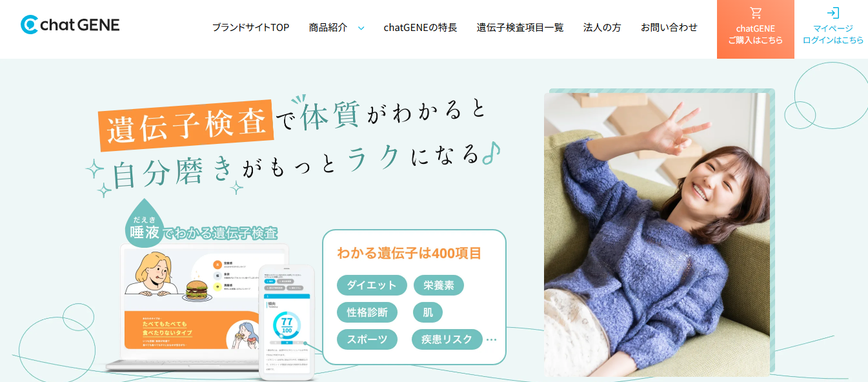The width and height of the screenshot is (868, 382).
Task: Open the 法人の方 link
Action: pyautogui.click(x=602, y=27)
